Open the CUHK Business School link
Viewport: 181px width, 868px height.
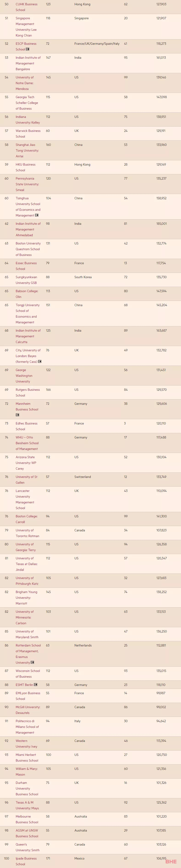click(27, 7)
